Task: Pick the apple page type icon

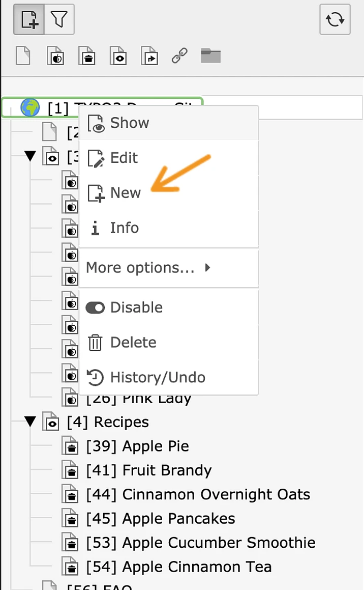Action: pyautogui.click(x=55, y=56)
